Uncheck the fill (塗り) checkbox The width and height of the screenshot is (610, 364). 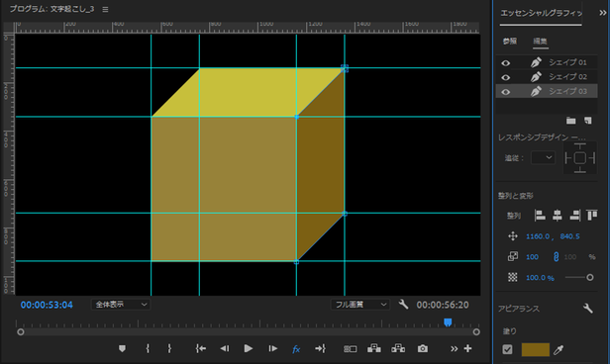507,349
